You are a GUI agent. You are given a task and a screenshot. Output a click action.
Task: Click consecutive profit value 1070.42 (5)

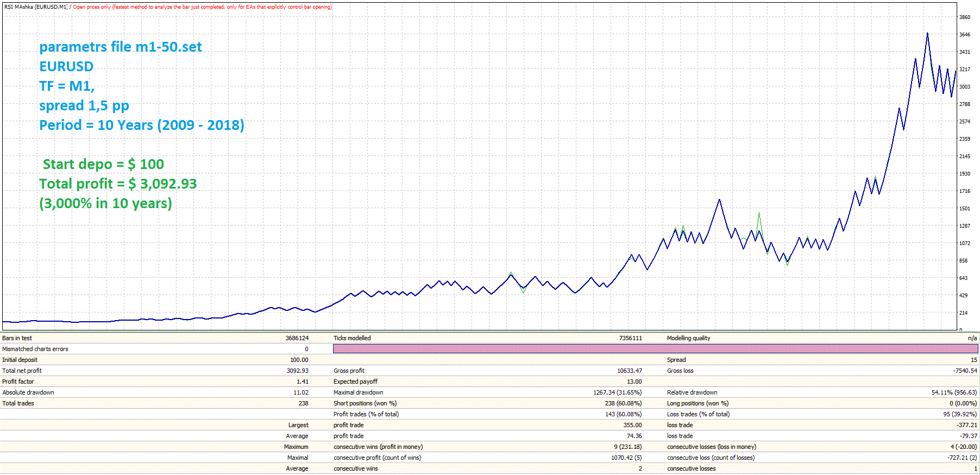pos(626,458)
